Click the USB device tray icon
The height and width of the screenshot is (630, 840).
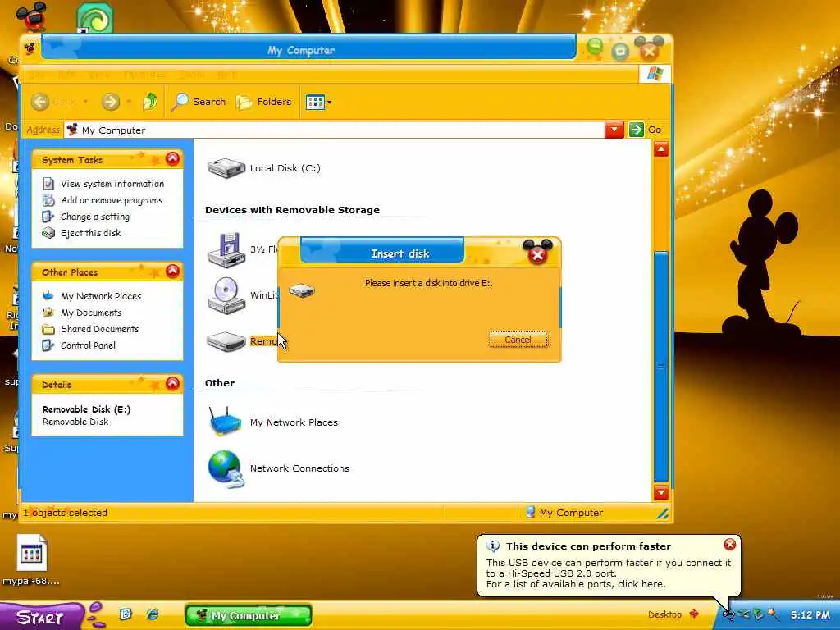728,615
